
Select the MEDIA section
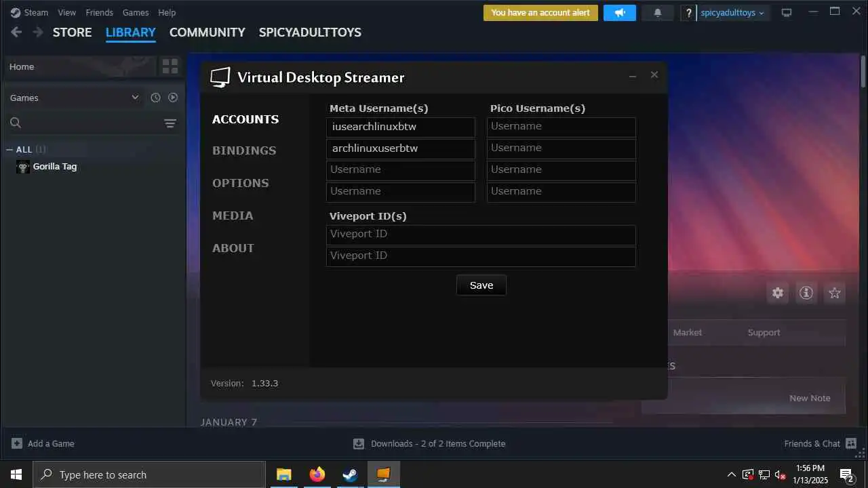[233, 216]
